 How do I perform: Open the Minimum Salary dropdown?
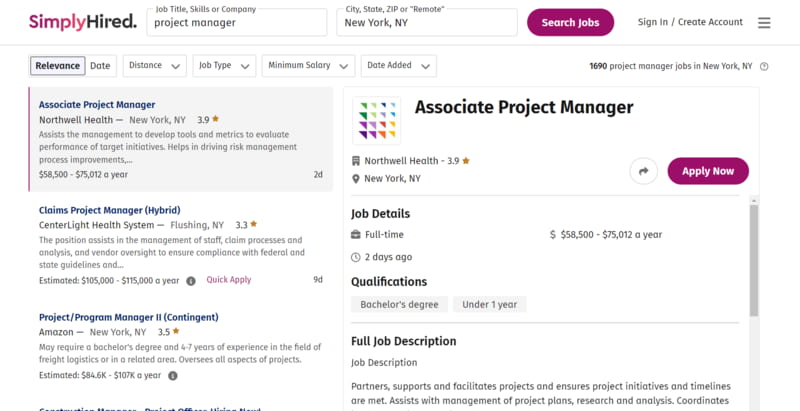coord(308,66)
